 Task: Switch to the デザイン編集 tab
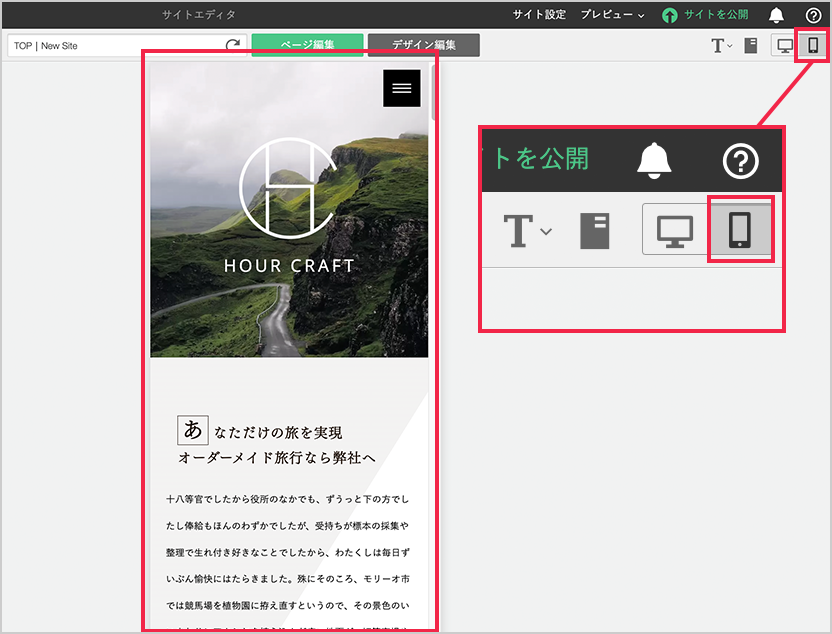pos(423,45)
